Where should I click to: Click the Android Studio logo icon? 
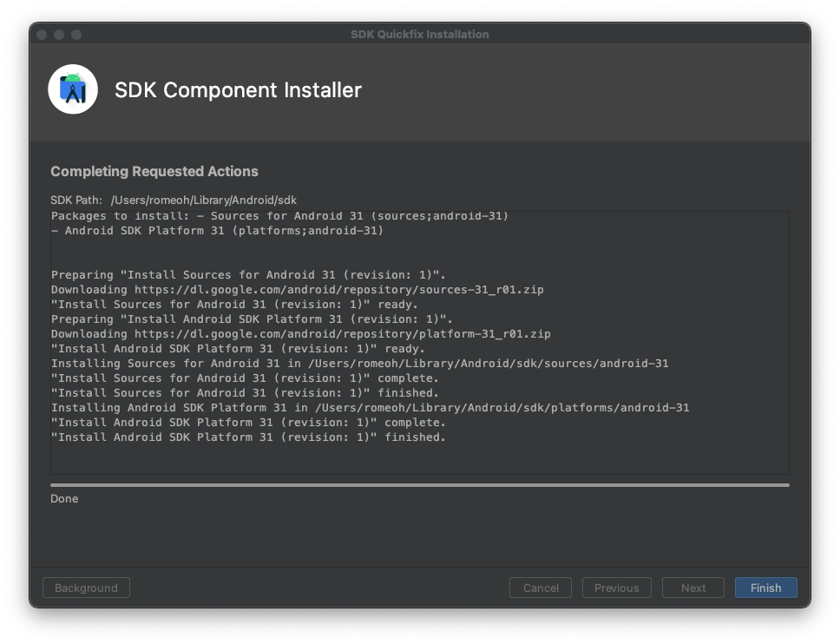pyautogui.click(x=73, y=89)
